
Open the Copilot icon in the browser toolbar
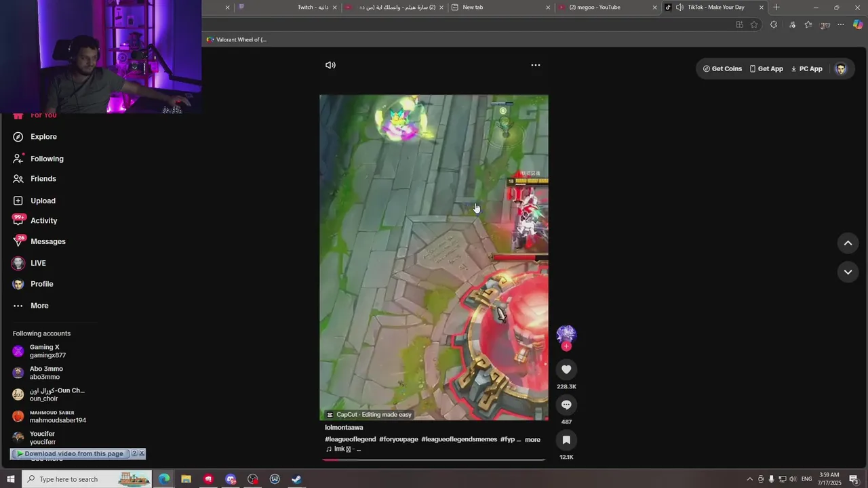click(x=858, y=24)
